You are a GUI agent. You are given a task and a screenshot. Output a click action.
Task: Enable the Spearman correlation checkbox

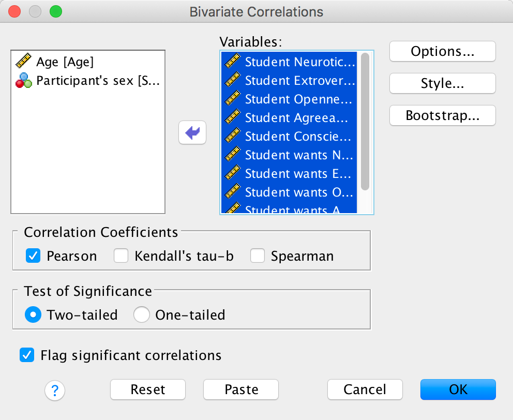pos(258,256)
